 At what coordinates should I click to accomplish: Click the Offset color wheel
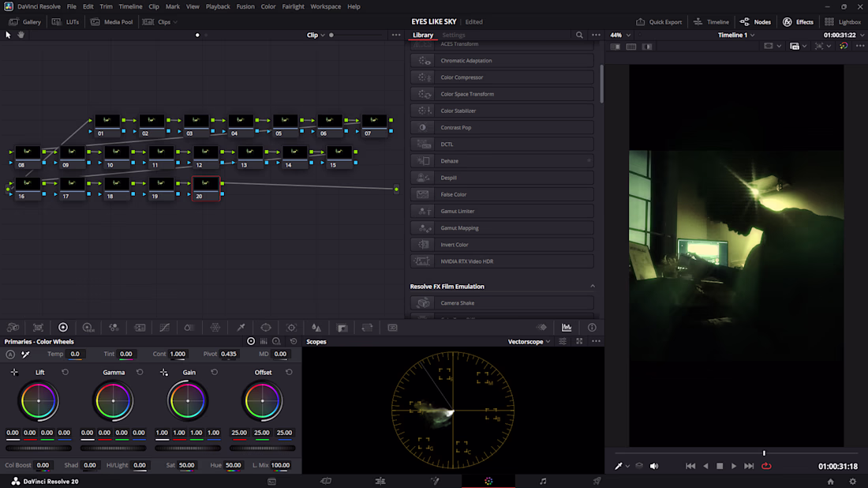(x=263, y=401)
